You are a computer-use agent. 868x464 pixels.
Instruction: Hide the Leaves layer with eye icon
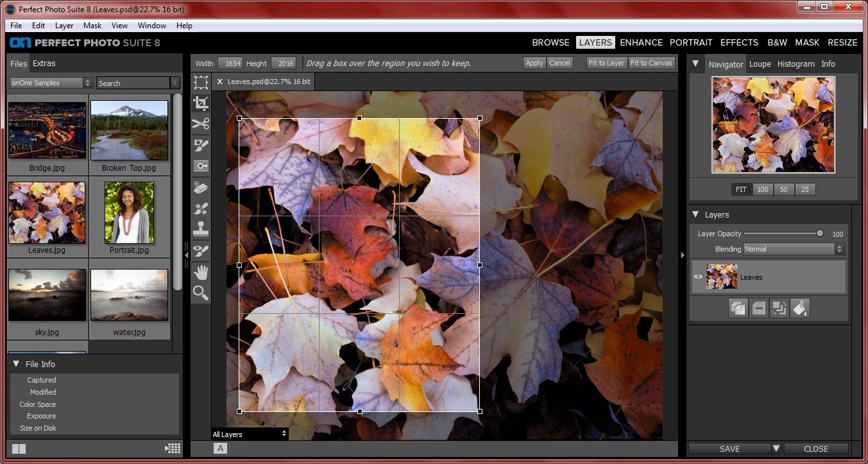[698, 277]
